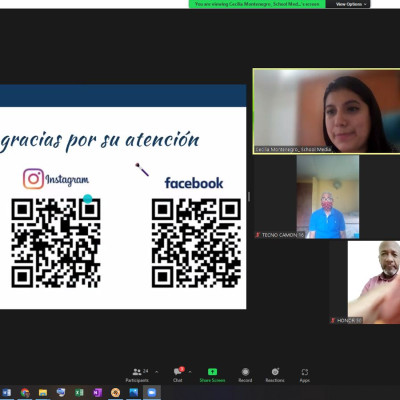The height and width of the screenshot is (400, 400).
Task: Expand the arrow next to Participants
Action: [157, 372]
